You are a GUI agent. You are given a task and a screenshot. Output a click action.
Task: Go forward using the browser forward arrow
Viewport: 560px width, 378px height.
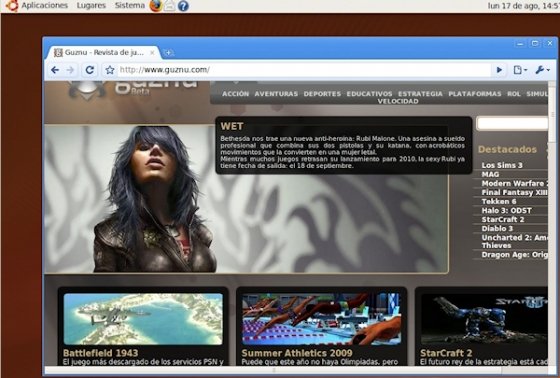click(70, 70)
